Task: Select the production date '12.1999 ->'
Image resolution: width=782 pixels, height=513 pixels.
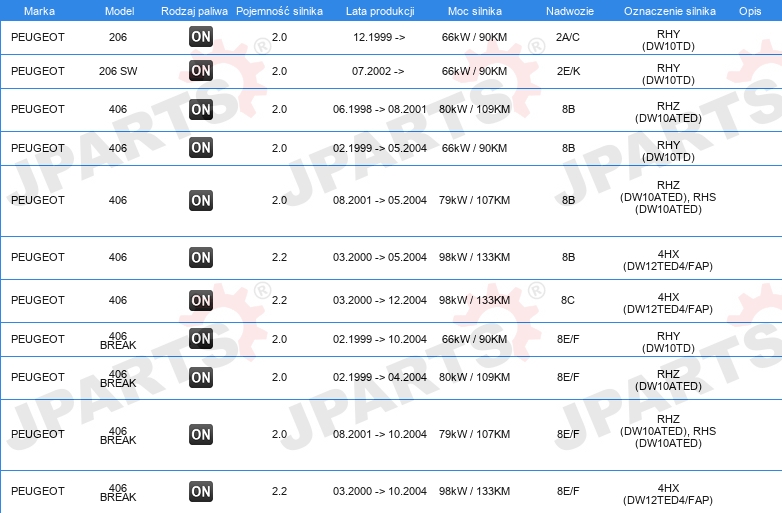Action: [379, 37]
